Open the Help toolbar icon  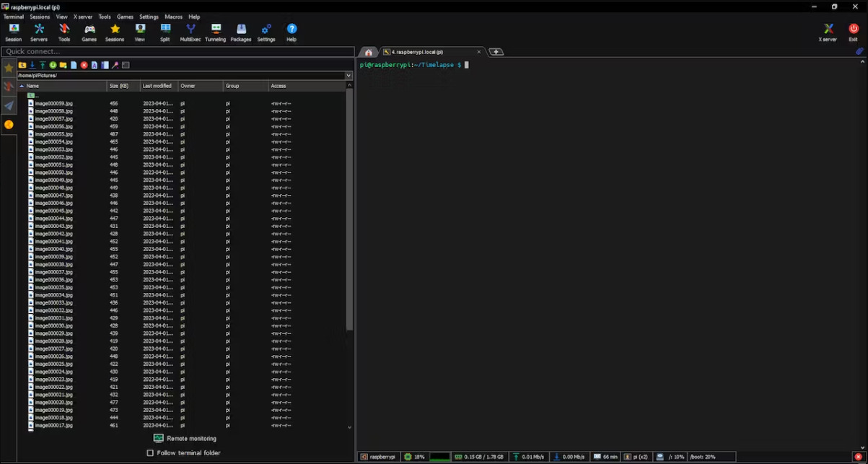tap(291, 32)
